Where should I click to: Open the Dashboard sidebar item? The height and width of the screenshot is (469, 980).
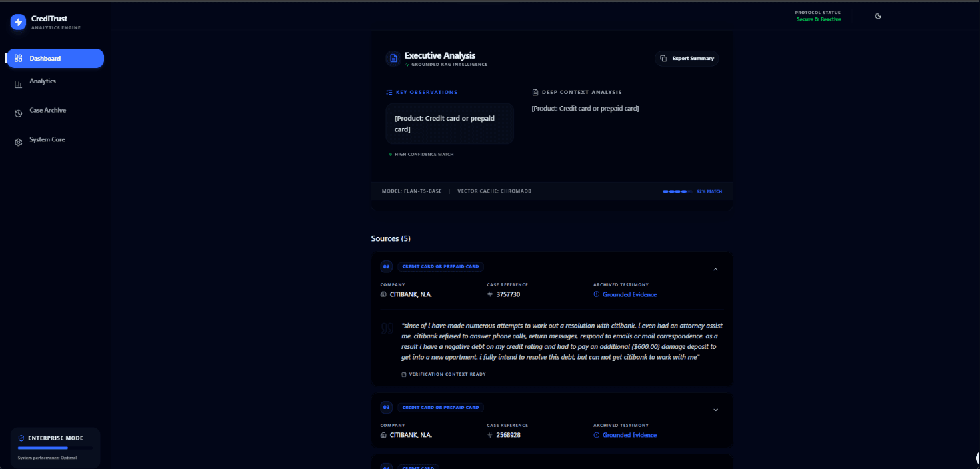(x=55, y=58)
